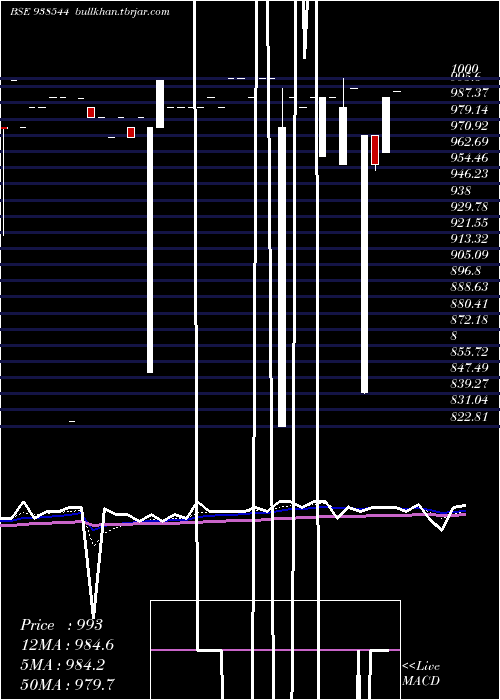The width and height of the screenshot is (500, 700).
Task: Select the 50MA : 979.7 readout
Action: pos(67,684)
